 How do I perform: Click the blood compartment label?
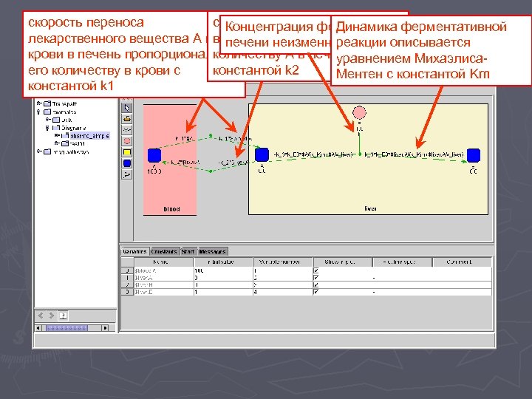171,209
